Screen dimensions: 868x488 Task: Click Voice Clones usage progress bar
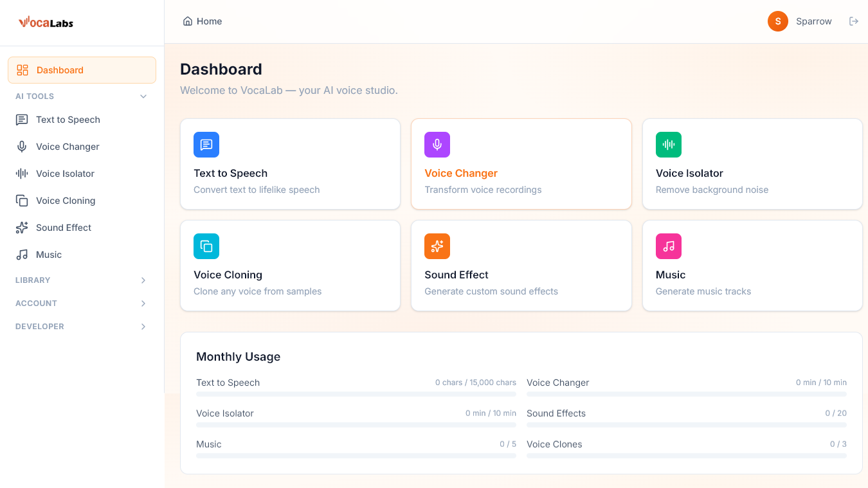(x=687, y=456)
